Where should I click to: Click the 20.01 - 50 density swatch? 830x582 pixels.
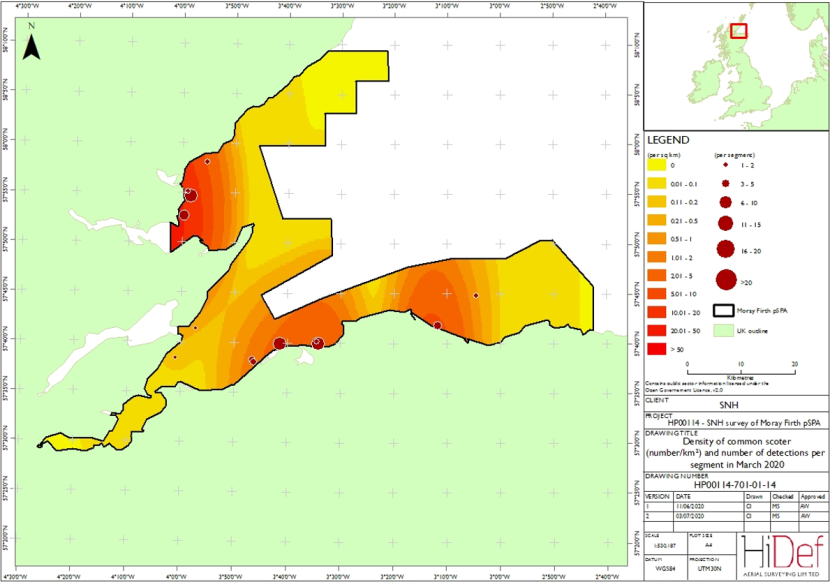coord(656,330)
